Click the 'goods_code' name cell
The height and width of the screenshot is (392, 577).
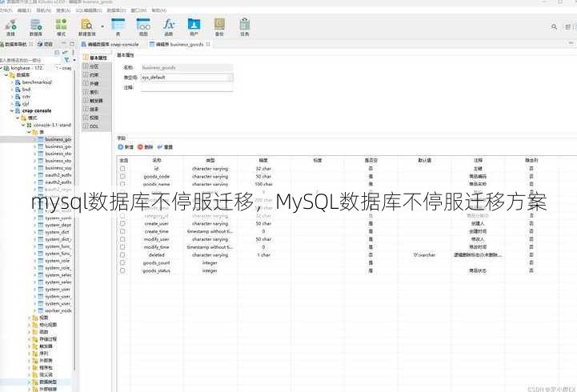pyautogui.click(x=156, y=177)
